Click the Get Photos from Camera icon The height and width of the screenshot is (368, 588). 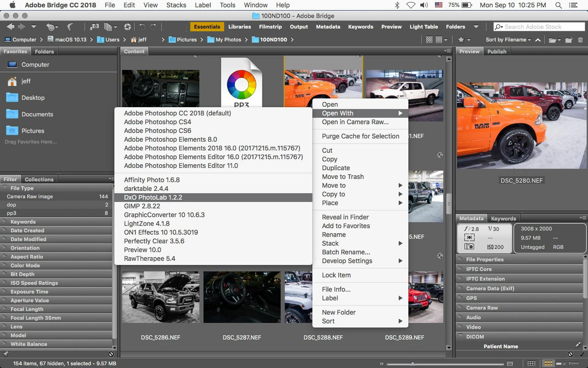pyautogui.click(x=94, y=27)
